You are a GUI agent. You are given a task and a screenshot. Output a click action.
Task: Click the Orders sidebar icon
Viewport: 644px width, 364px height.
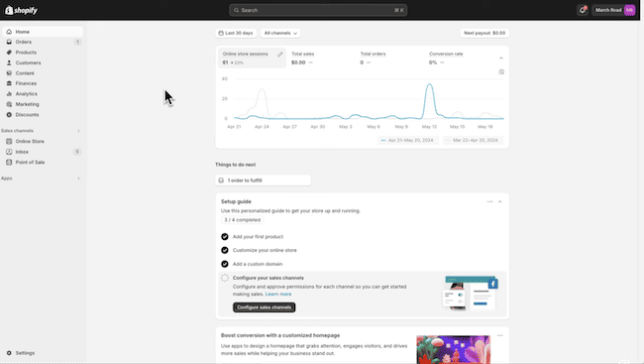9,42
